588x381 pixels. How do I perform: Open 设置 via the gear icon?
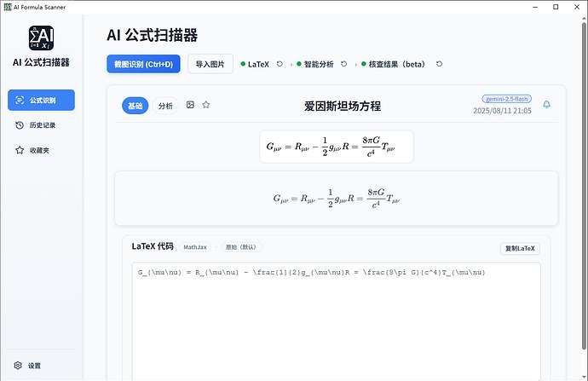coord(18,366)
